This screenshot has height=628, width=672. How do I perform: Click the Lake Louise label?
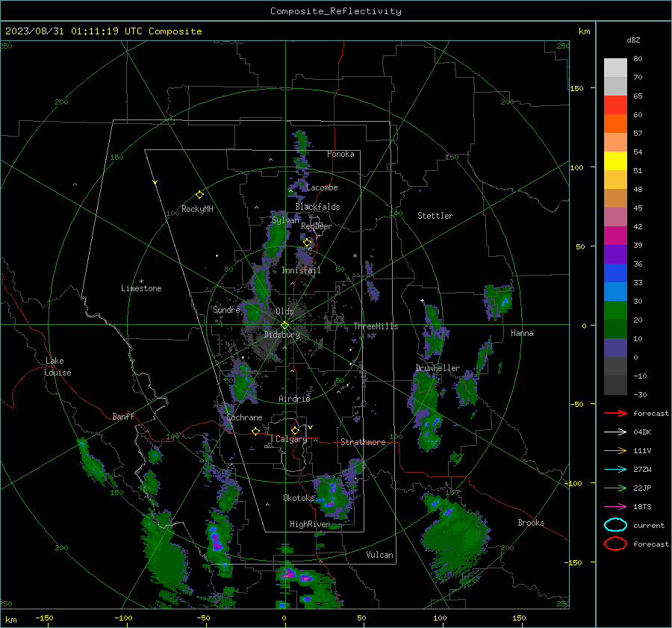pyautogui.click(x=57, y=367)
